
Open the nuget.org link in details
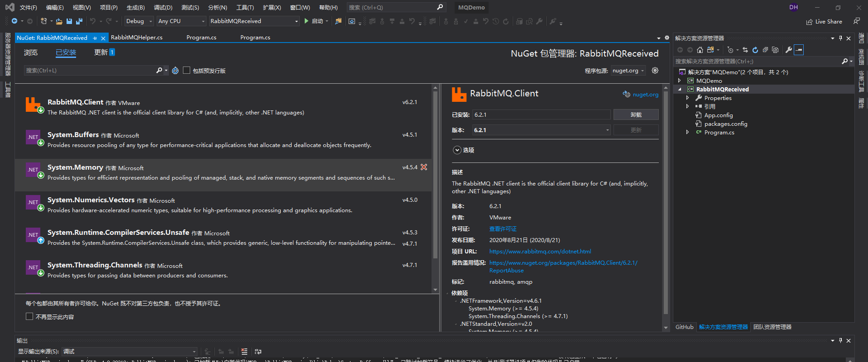tap(645, 95)
